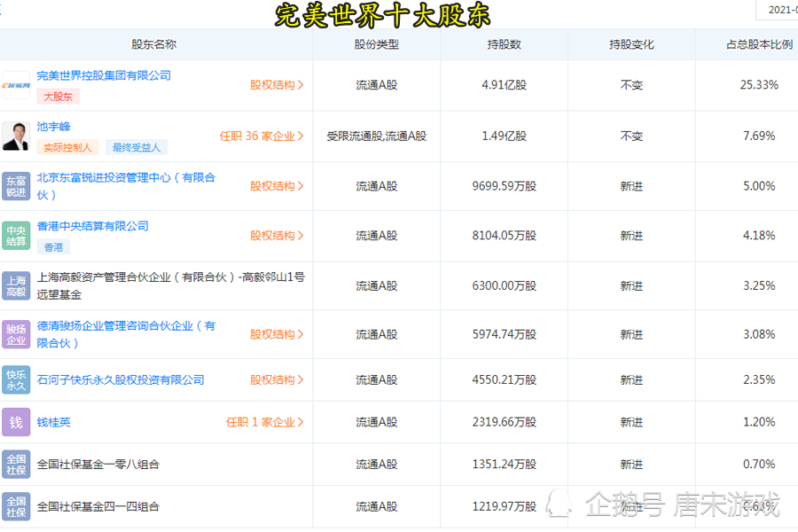Image resolution: width=798 pixels, height=532 pixels.
Task: Click the 持股数 column header
Action: pyautogui.click(x=505, y=44)
